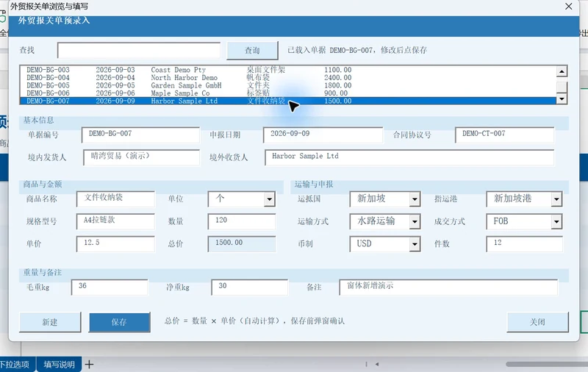Screen dimensions: 588x372
Task: Edit the 净重kg field
Action: pos(250,287)
